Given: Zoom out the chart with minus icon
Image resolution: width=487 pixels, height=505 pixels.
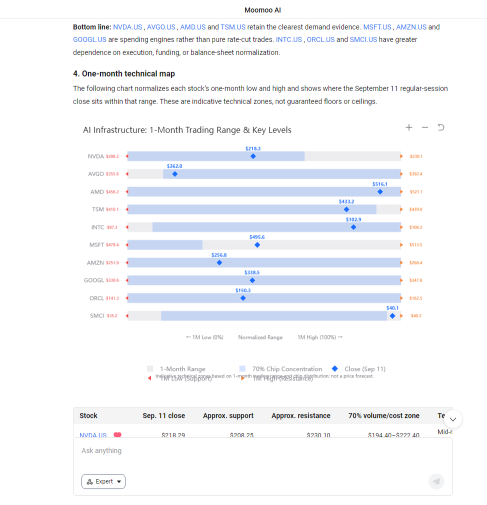Looking at the screenshot, I should click(x=425, y=128).
